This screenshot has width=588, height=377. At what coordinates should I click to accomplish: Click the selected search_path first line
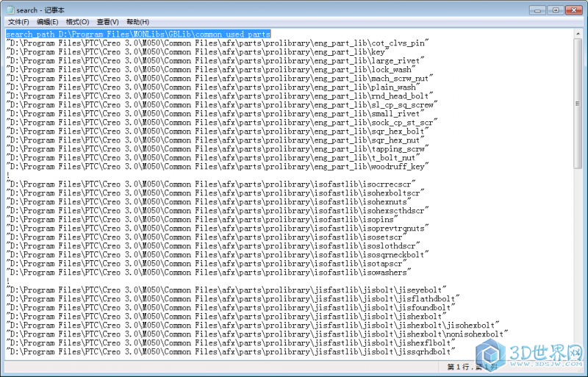[x=138, y=34]
